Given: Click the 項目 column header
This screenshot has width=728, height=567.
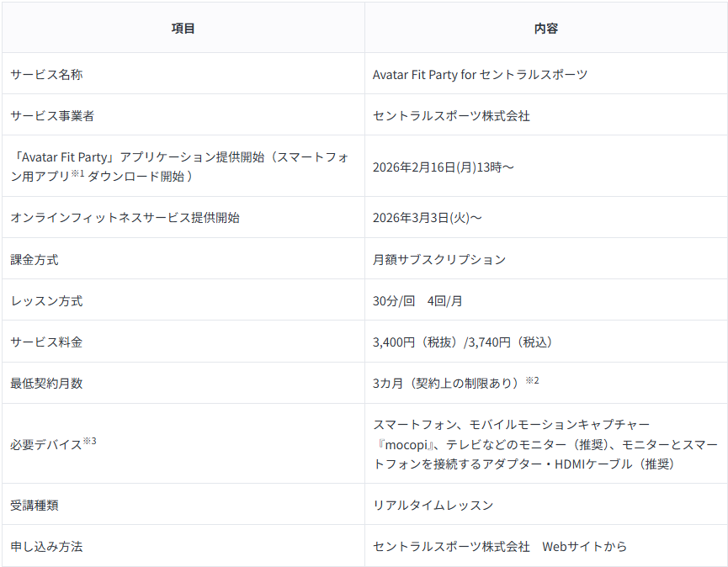Looking at the screenshot, I should [x=183, y=29].
